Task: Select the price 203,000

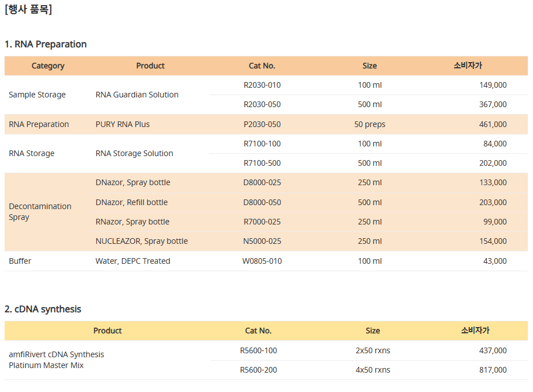Action: pyautogui.click(x=493, y=202)
